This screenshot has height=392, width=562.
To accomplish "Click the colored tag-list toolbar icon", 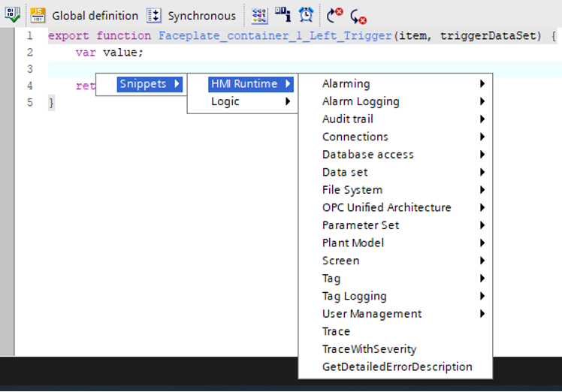I will 259,16.
